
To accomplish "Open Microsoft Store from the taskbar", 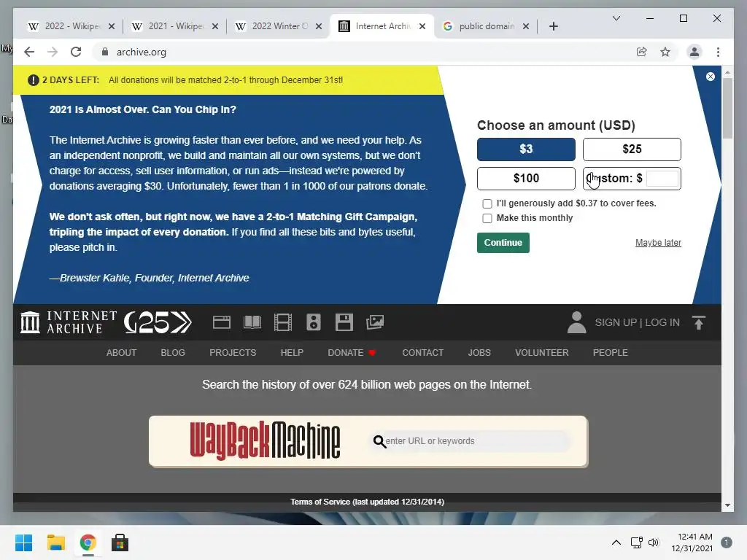I will click(x=120, y=542).
